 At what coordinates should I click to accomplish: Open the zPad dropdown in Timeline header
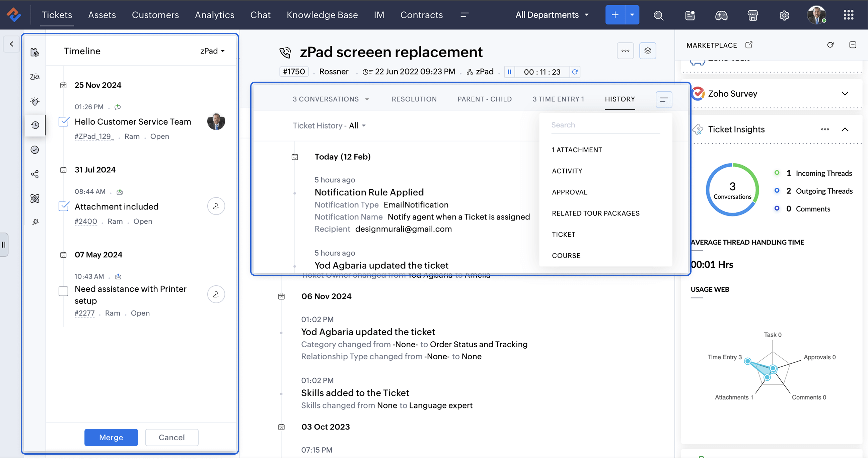coord(212,51)
